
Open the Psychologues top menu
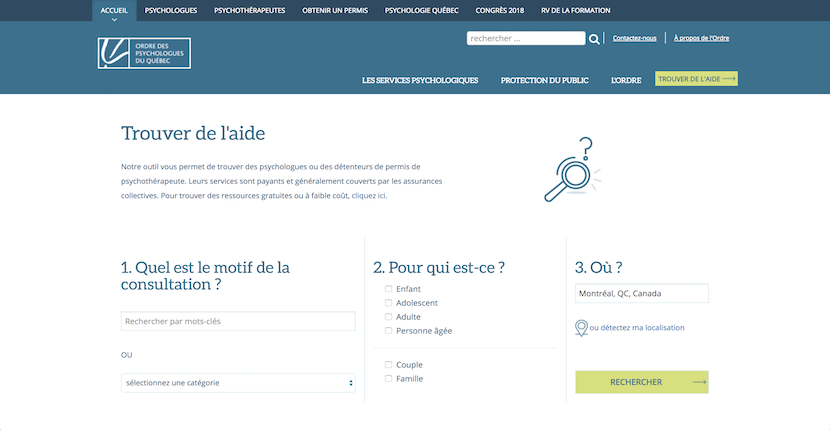click(170, 10)
